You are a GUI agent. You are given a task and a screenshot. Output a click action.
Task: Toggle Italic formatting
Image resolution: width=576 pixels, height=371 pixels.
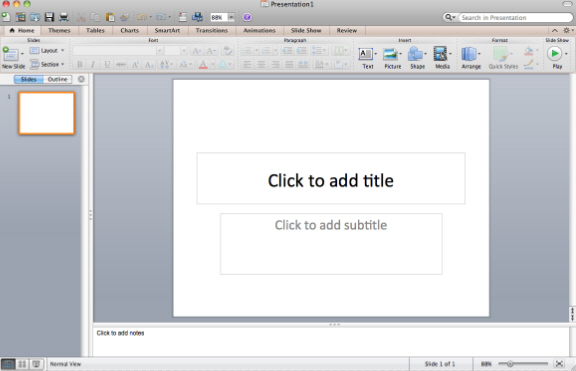pyautogui.click(x=93, y=65)
